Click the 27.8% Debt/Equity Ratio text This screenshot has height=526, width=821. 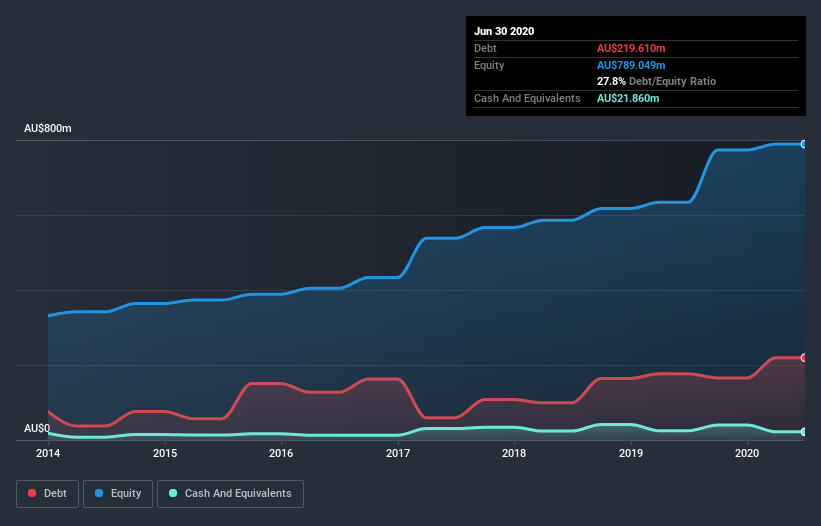tap(657, 81)
